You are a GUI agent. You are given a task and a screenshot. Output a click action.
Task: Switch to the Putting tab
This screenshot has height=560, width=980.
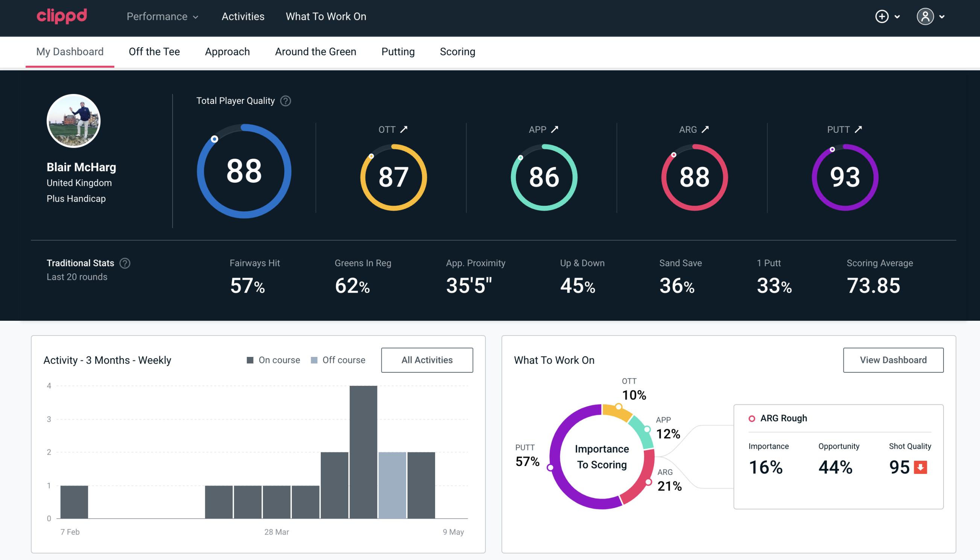398,50
